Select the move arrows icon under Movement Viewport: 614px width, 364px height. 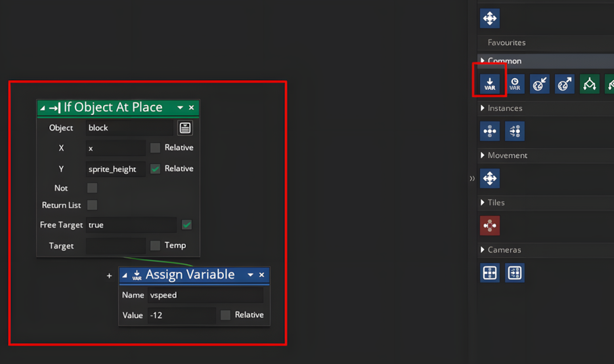[x=490, y=178]
